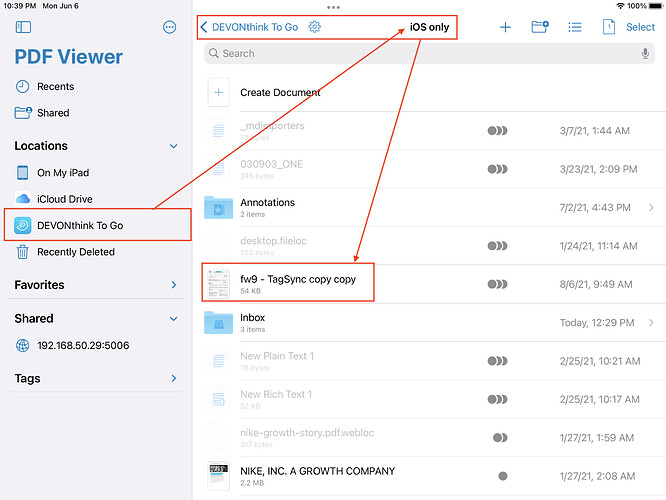The width and height of the screenshot is (666, 500).
Task: Tap the plus add button in toolbar
Action: click(505, 27)
